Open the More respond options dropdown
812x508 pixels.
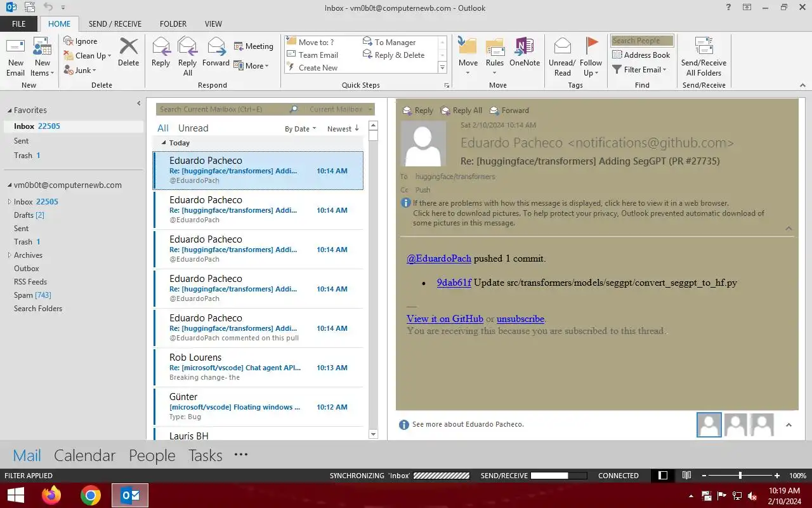[x=251, y=65]
